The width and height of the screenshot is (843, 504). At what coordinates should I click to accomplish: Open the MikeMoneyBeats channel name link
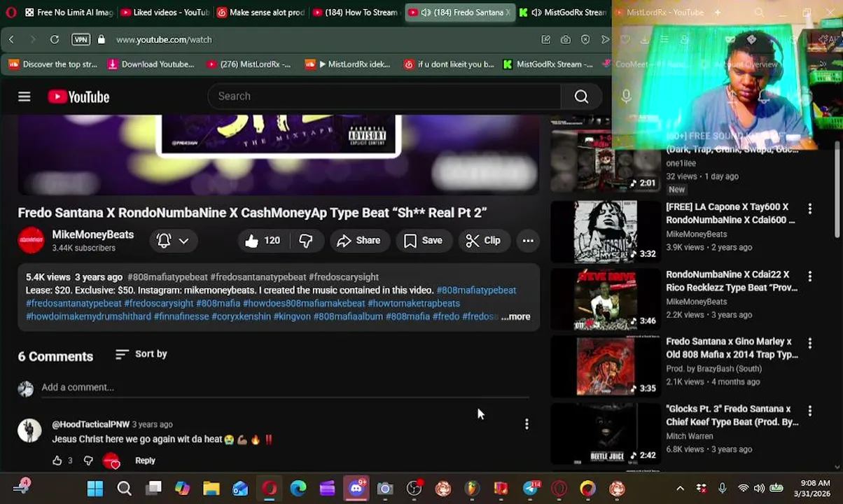click(92, 234)
